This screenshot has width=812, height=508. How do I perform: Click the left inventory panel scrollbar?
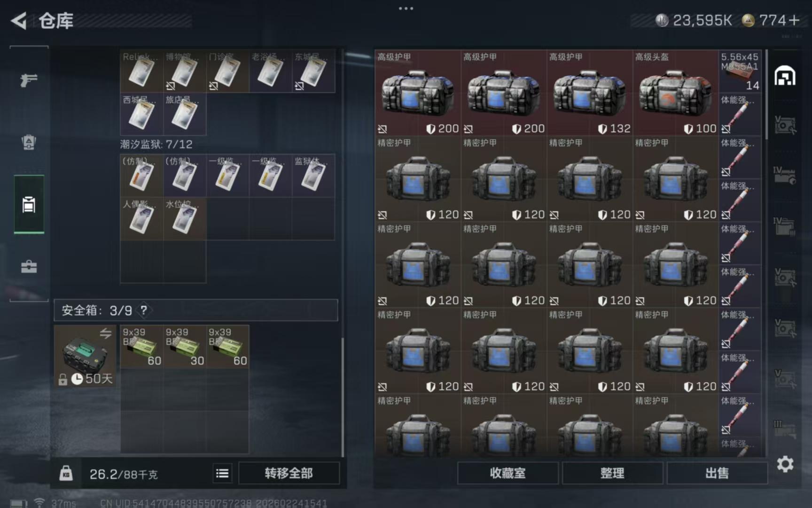[x=342, y=397]
